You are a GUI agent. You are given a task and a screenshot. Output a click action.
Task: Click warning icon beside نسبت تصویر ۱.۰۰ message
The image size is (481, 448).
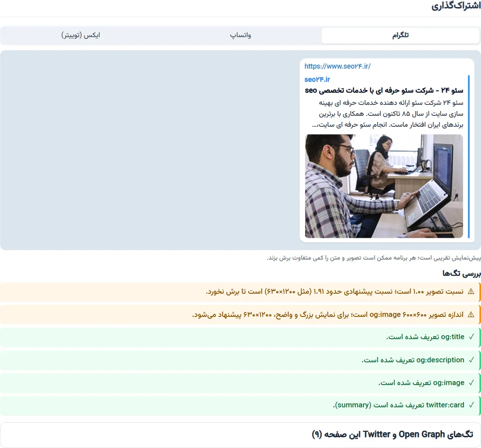pos(471,292)
